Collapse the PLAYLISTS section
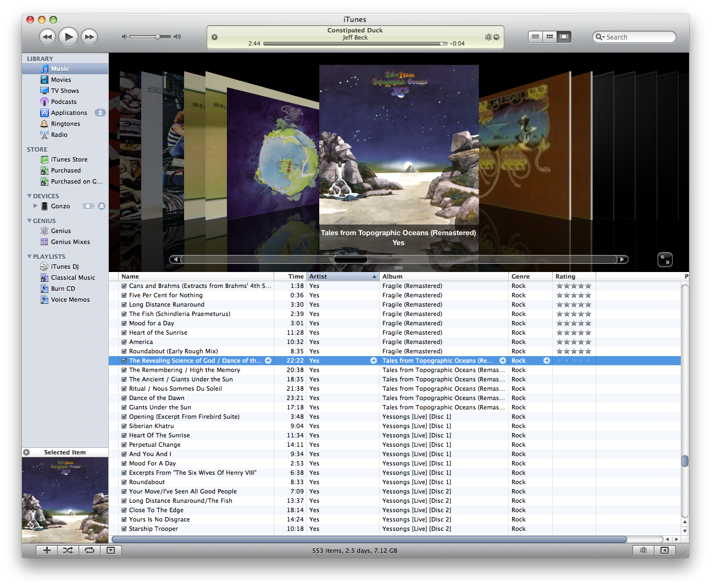Screen dimensions: 711x588 point(29,257)
